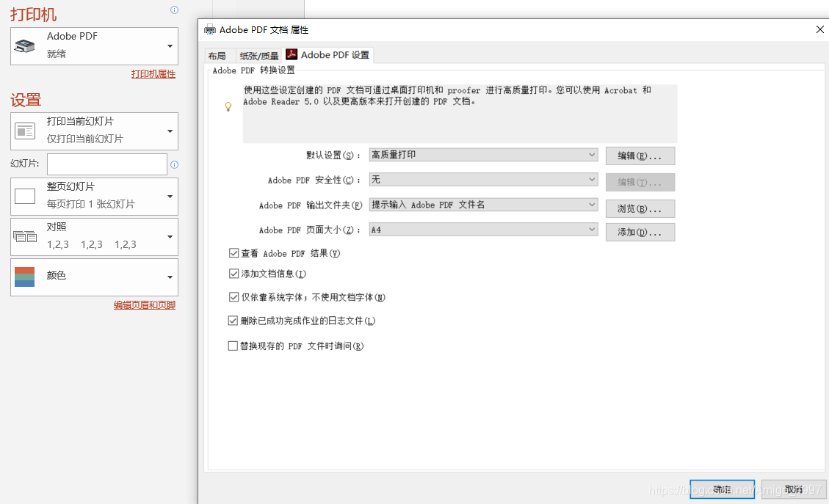This screenshot has height=504, width=829.
Task: Close the Adobe PDF 文档属性 dialog
Action: (x=819, y=29)
